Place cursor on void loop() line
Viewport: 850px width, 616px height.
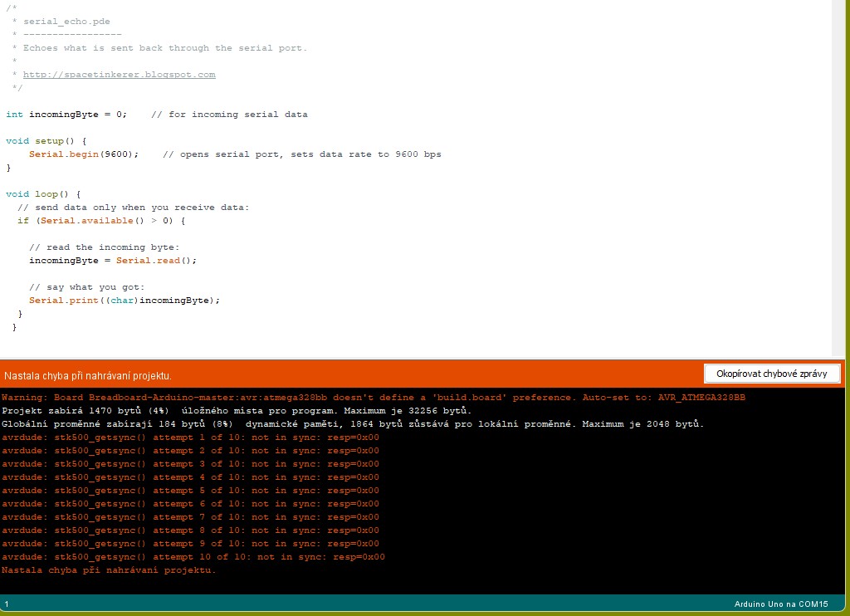pyautogui.click(x=43, y=194)
